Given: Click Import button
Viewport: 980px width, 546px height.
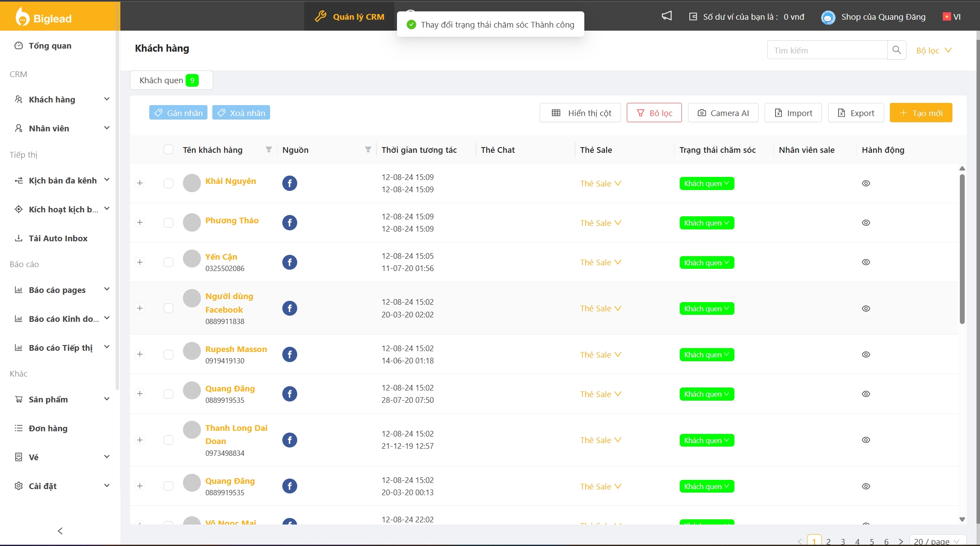Looking at the screenshot, I should click(x=793, y=113).
